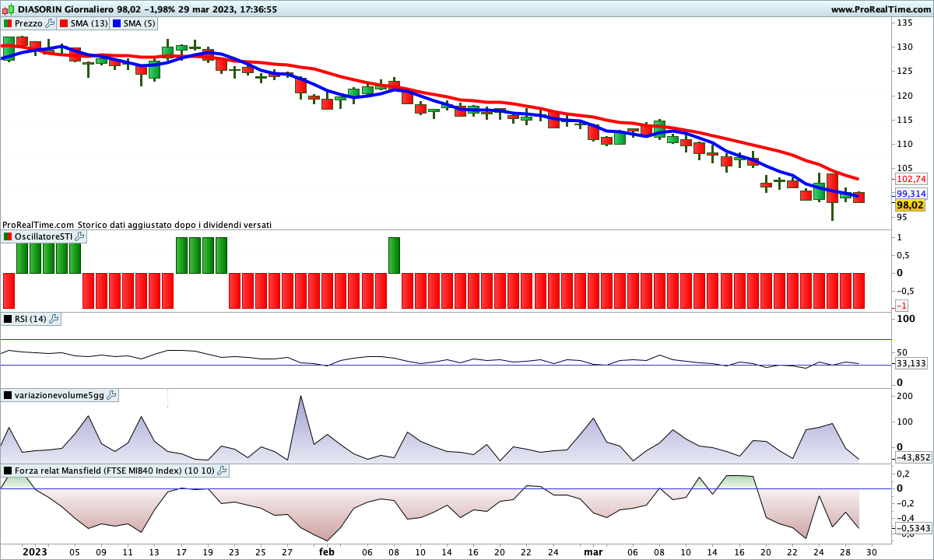Click the DIASORIN chart icon in title
The image size is (934, 560).
coord(8,9)
